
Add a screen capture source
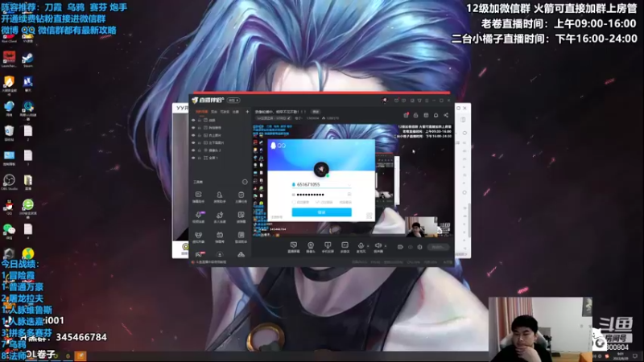click(x=293, y=247)
